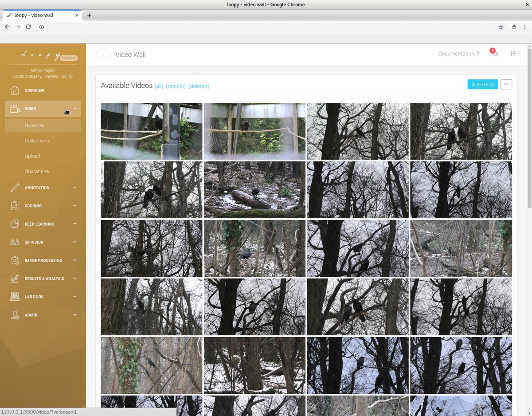Click the incognito icon in Chrome toolbar

tap(513, 27)
